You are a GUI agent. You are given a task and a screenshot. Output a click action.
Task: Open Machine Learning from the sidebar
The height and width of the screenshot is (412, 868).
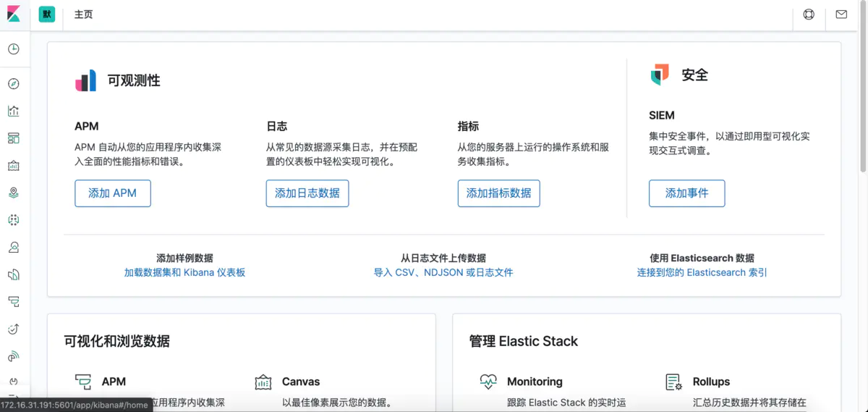(x=14, y=220)
